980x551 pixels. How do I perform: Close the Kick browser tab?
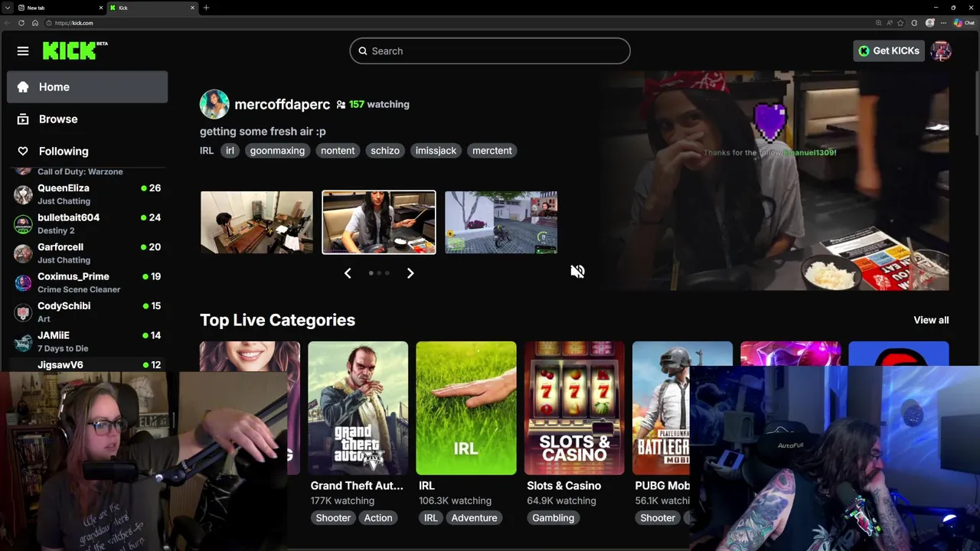[x=192, y=8]
